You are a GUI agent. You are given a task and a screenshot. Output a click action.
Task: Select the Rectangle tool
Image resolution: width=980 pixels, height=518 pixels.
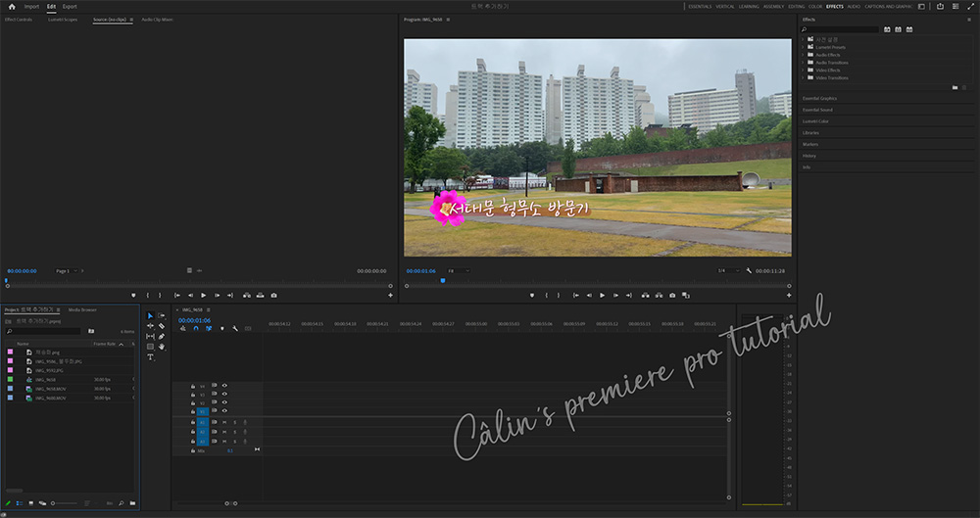[150, 347]
